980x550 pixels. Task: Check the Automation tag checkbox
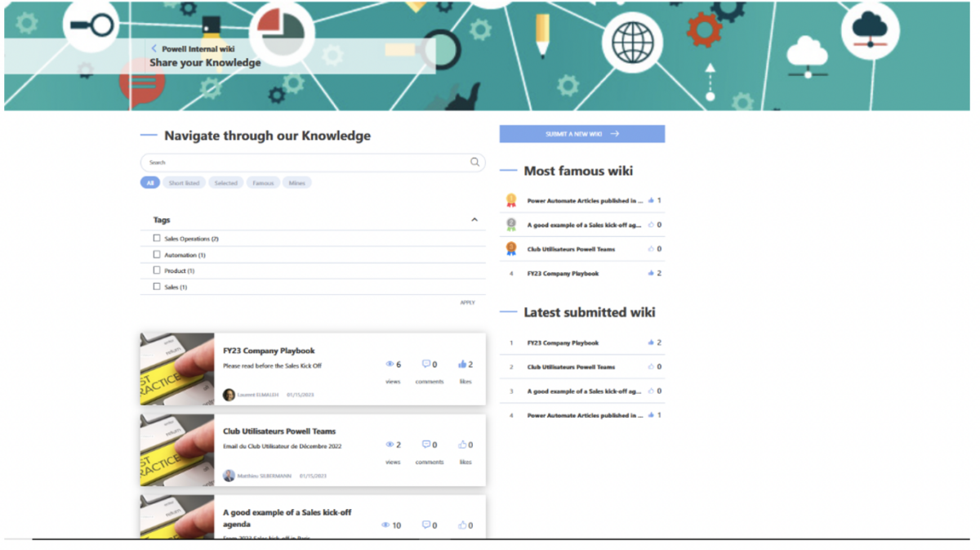[x=155, y=254]
